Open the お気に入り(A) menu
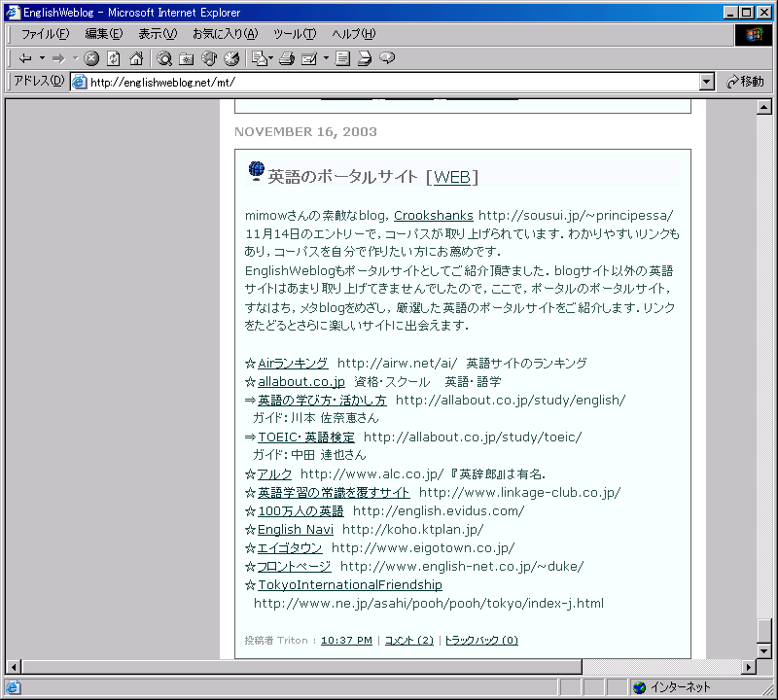The height and width of the screenshot is (700, 778). 225,34
